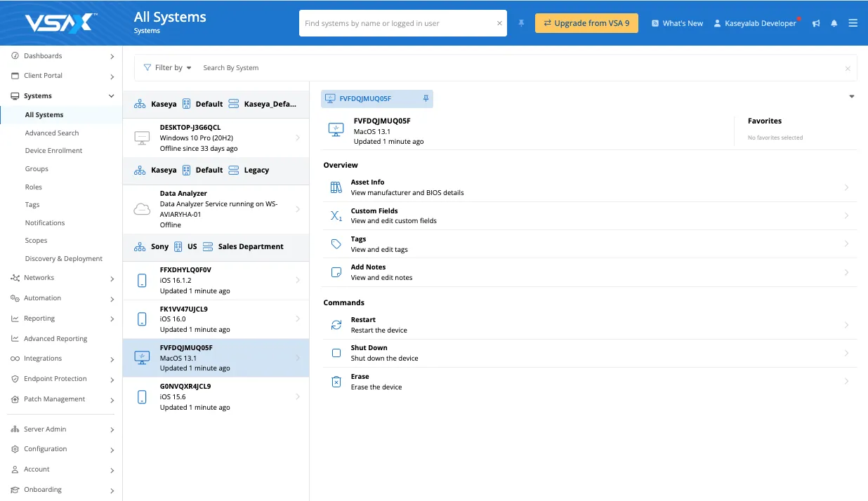The height and width of the screenshot is (501, 868).
Task: Expand the Patch Management menu
Action: coord(112,400)
